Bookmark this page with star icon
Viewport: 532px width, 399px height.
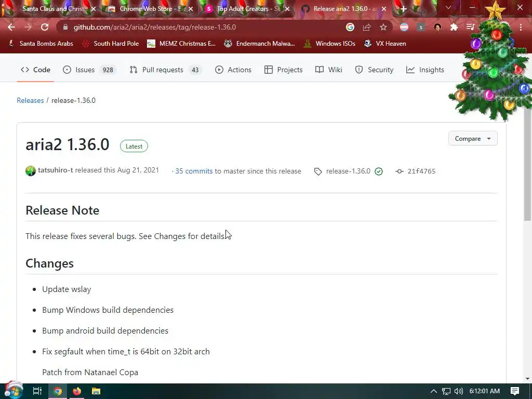383,27
